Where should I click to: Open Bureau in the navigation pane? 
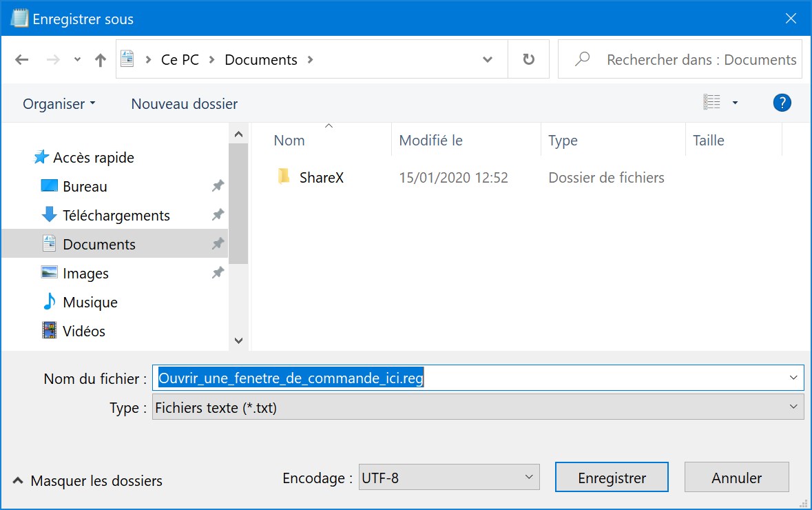point(85,187)
